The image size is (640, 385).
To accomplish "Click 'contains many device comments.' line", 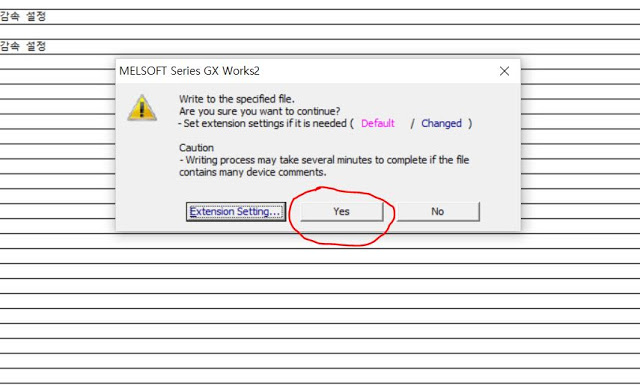I will pyautogui.click(x=253, y=172).
